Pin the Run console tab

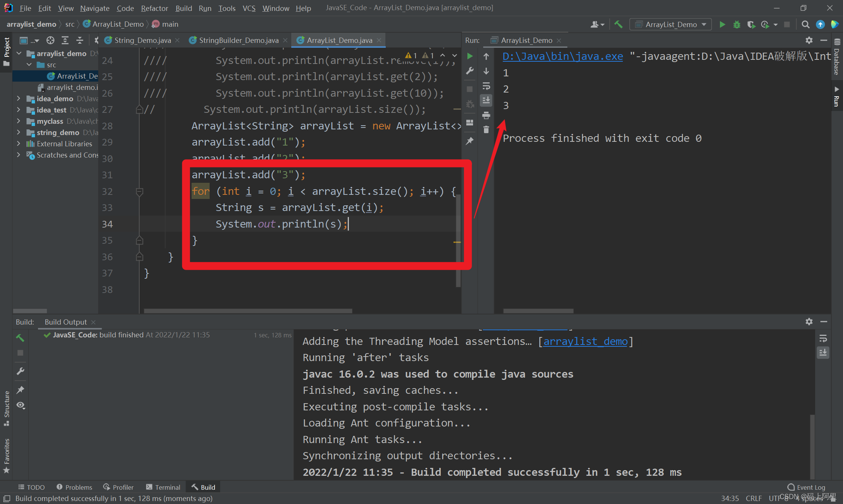pos(470,141)
